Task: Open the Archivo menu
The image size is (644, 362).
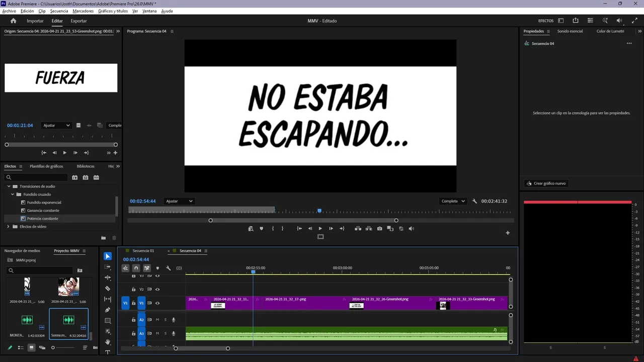Action: point(9,11)
